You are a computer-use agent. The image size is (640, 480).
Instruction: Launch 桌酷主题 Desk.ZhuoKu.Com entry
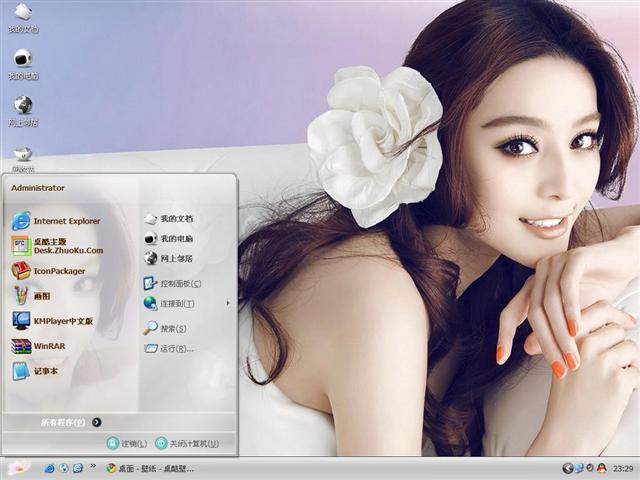point(57,246)
